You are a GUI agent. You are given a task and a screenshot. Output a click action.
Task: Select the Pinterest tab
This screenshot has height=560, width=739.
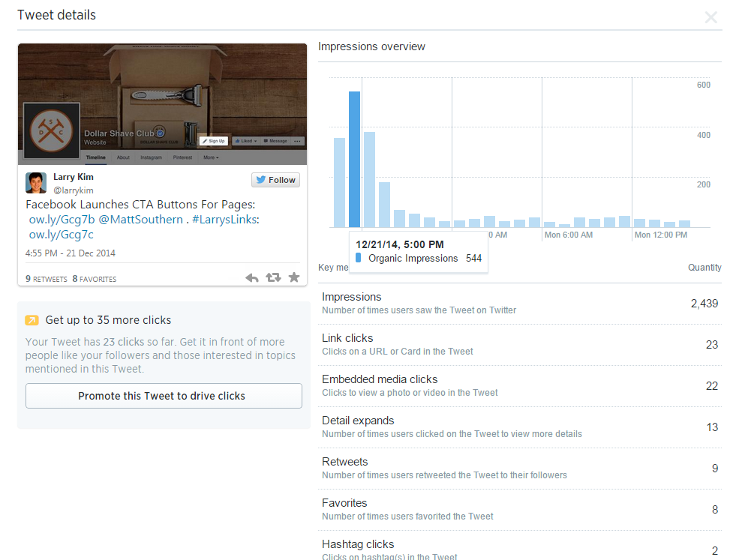point(182,157)
